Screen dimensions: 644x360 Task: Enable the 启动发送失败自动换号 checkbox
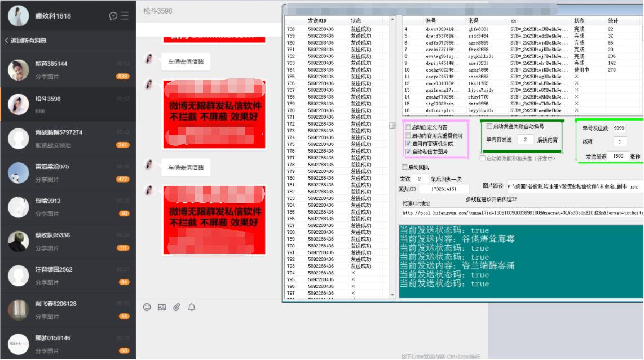point(489,126)
